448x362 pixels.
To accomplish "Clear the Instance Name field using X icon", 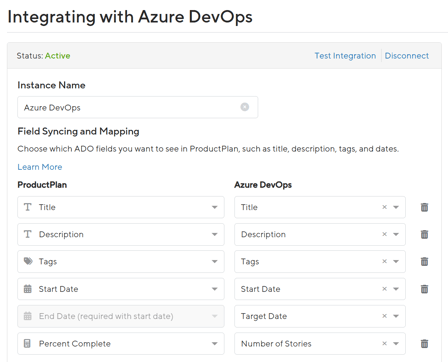I will pyautogui.click(x=245, y=107).
